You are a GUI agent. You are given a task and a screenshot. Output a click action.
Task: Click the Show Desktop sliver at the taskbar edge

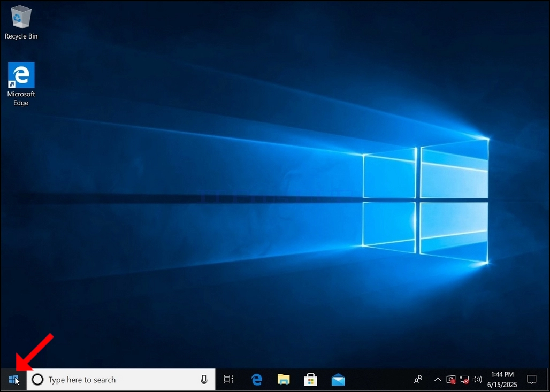pos(547,379)
